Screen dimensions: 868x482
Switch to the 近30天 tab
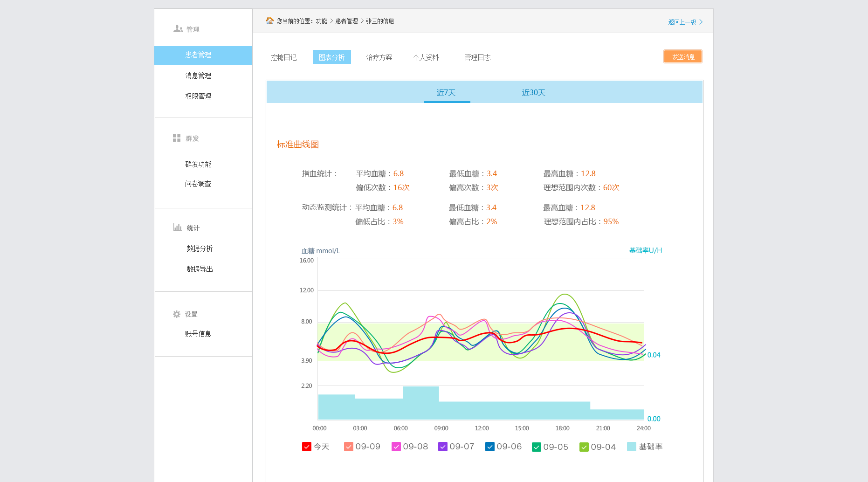click(533, 93)
